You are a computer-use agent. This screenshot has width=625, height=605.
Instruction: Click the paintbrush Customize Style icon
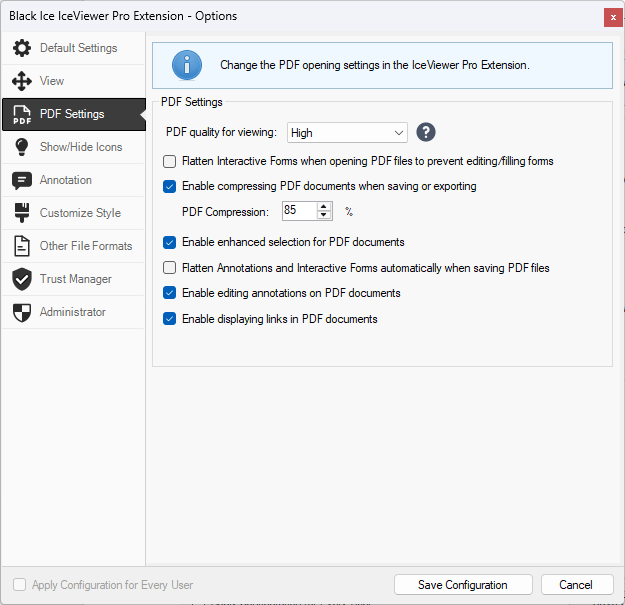[22, 213]
